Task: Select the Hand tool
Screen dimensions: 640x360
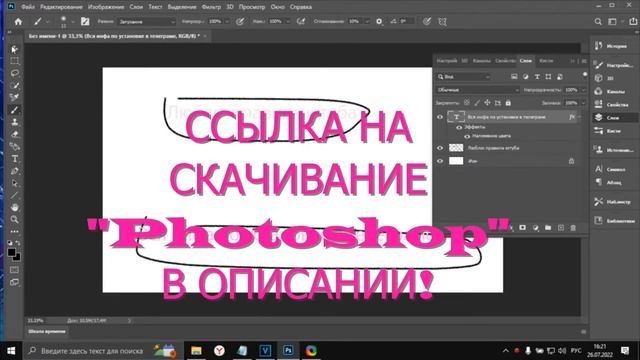Action: [14, 207]
